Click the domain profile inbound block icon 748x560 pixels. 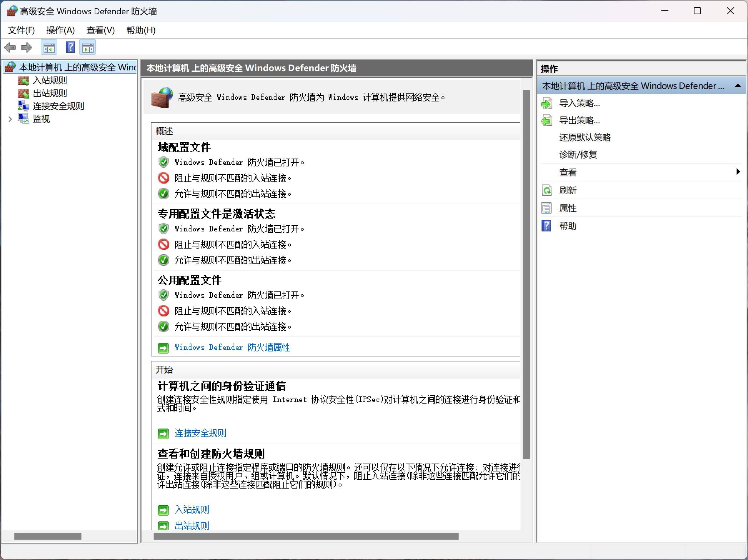(x=164, y=178)
